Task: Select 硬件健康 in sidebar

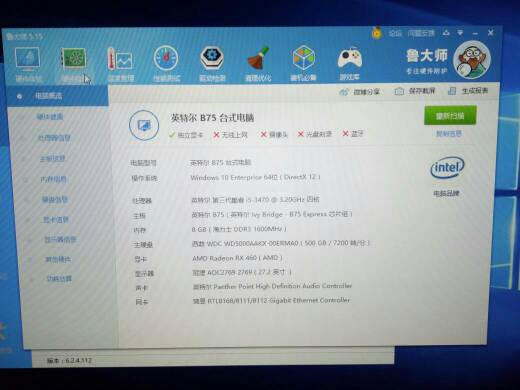Action: tap(50, 117)
